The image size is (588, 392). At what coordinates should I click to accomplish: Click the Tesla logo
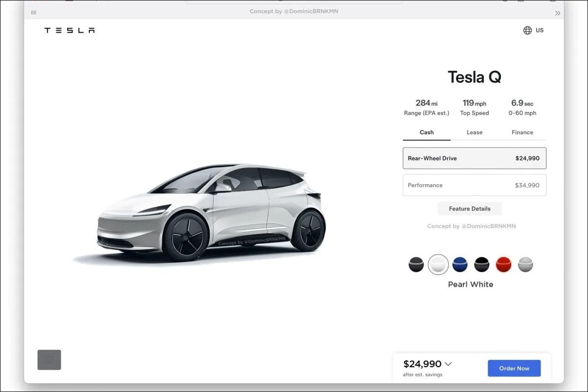tap(69, 30)
